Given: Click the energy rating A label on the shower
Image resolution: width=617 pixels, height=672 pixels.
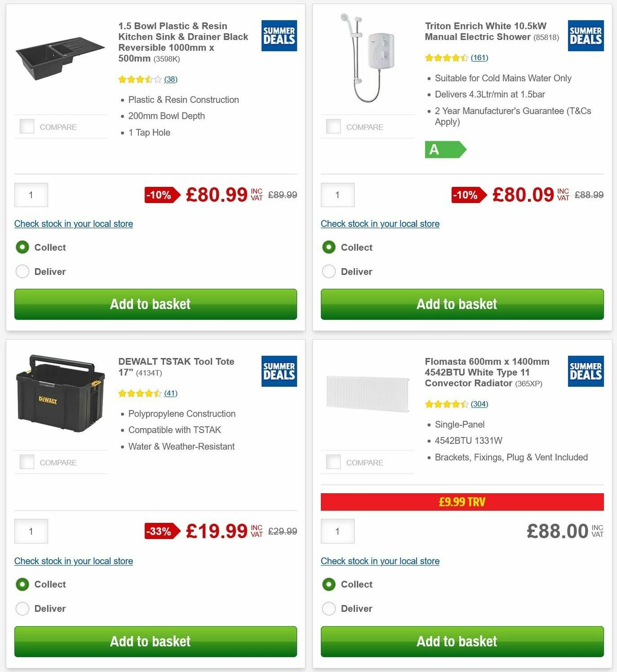Looking at the screenshot, I should [443, 150].
